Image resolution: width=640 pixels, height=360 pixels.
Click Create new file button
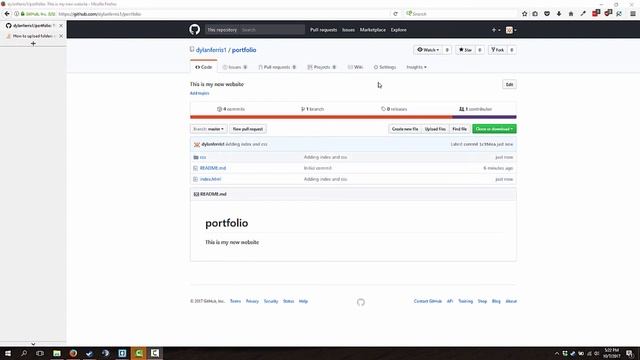[x=404, y=129]
